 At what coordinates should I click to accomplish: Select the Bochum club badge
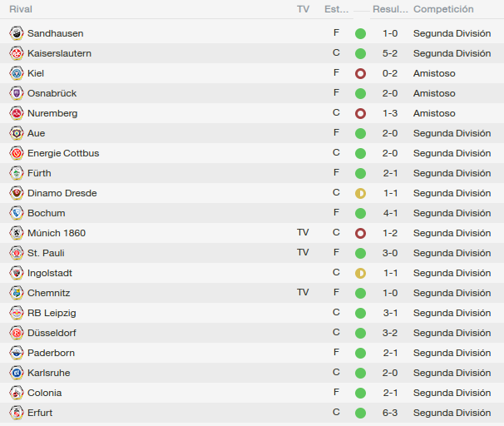(17, 213)
